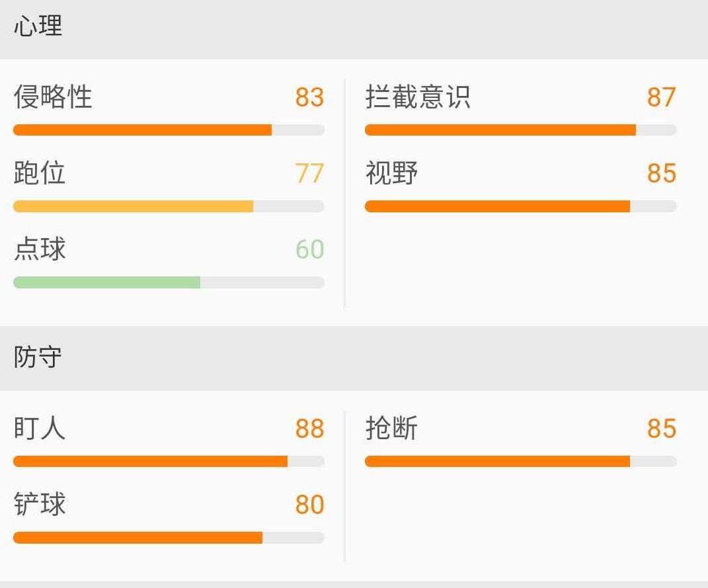Screen dimensions: 708x588
Task: Click the 侵略性 progress bar
Action: (x=169, y=130)
